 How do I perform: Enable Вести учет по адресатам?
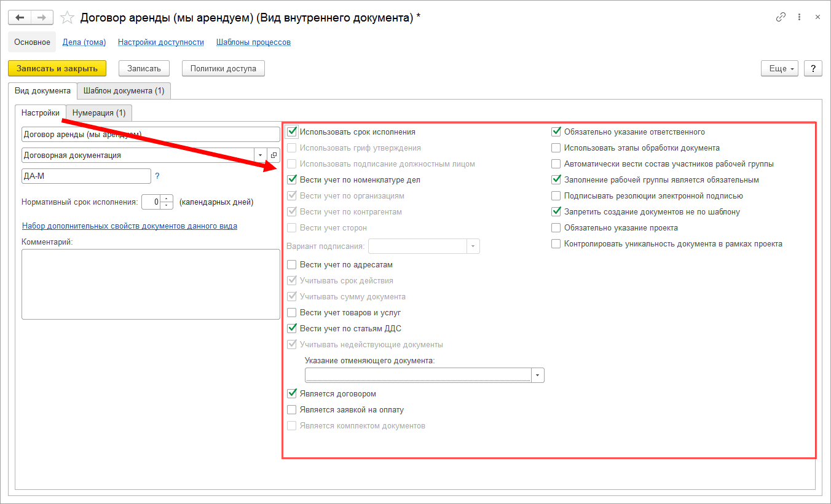pyautogui.click(x=292, y=265)
